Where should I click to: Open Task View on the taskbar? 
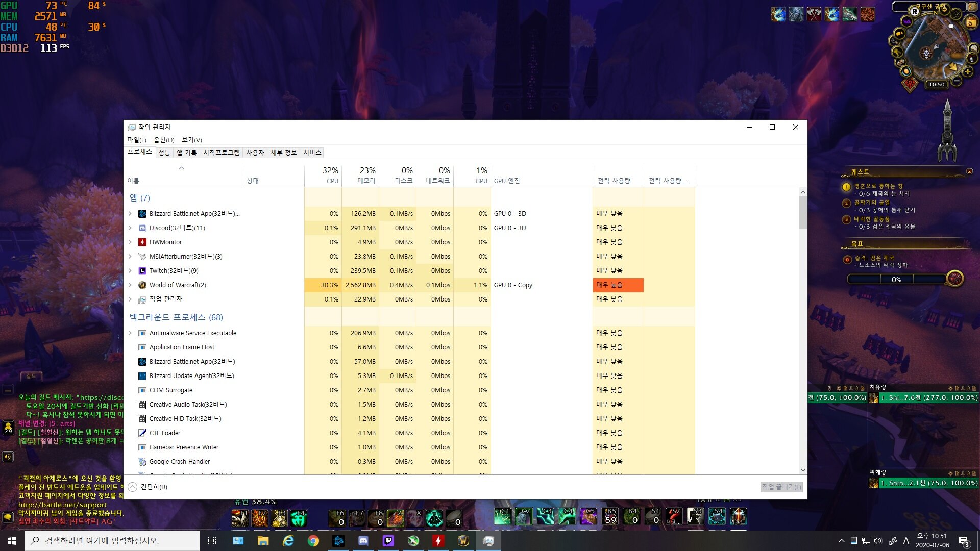coord(212,541)
